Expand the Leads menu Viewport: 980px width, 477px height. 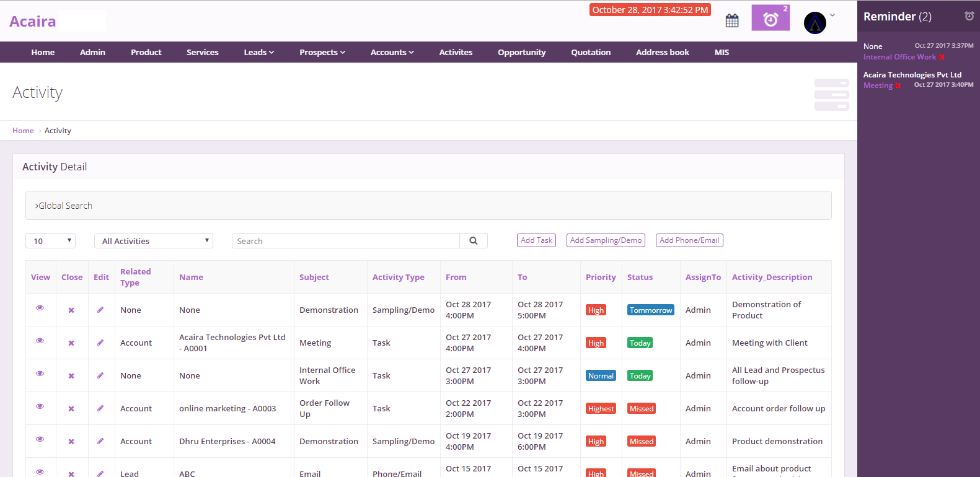pos(258,53)
